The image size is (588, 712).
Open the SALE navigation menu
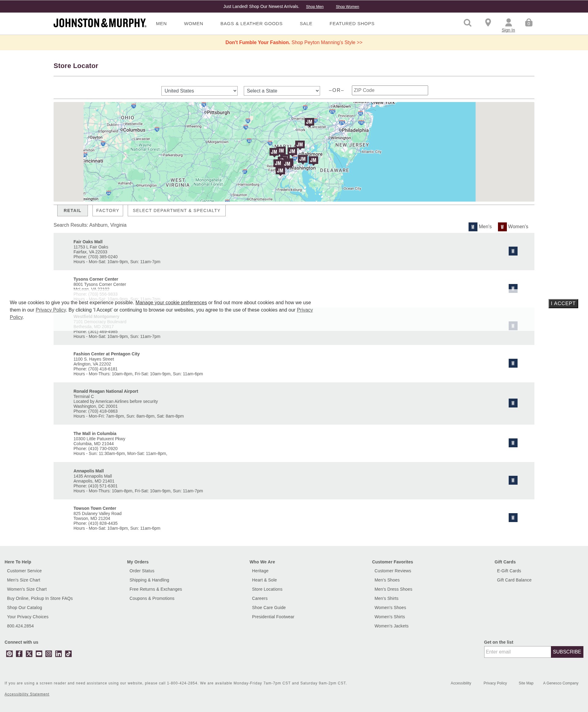click(306, 23)
